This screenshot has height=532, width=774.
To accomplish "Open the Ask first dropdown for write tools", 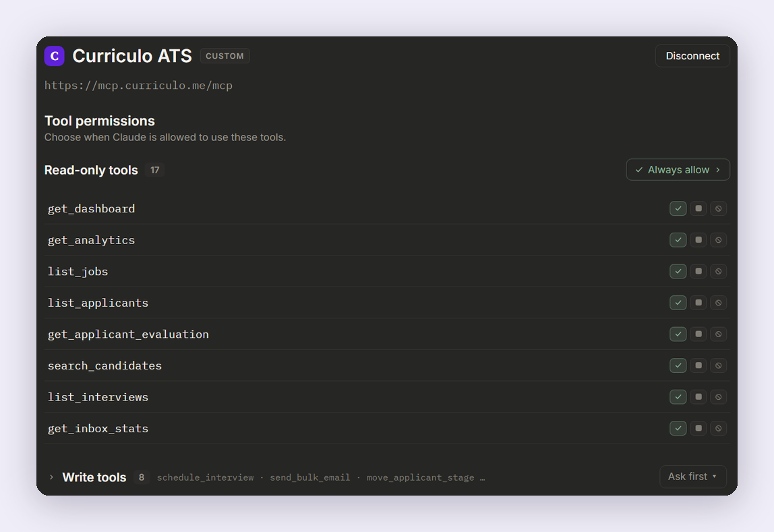I will pos(692,477).
